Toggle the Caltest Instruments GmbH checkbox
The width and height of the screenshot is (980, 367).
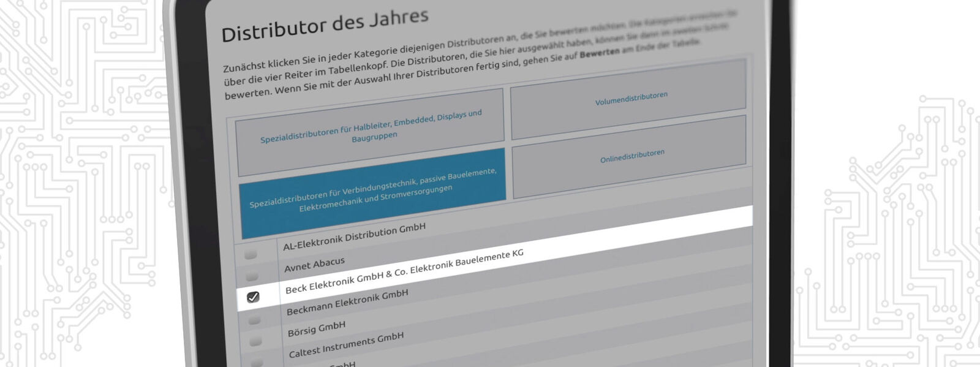click(x=257, y=361)
